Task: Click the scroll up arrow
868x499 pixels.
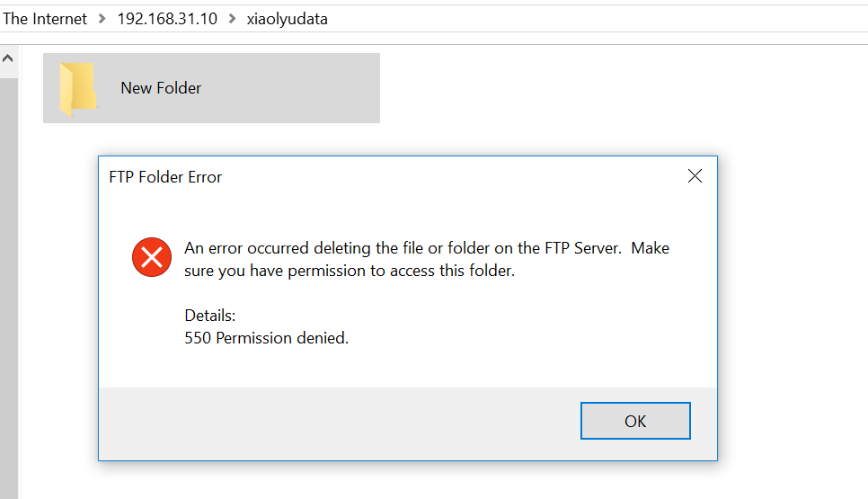Action: 8,58
